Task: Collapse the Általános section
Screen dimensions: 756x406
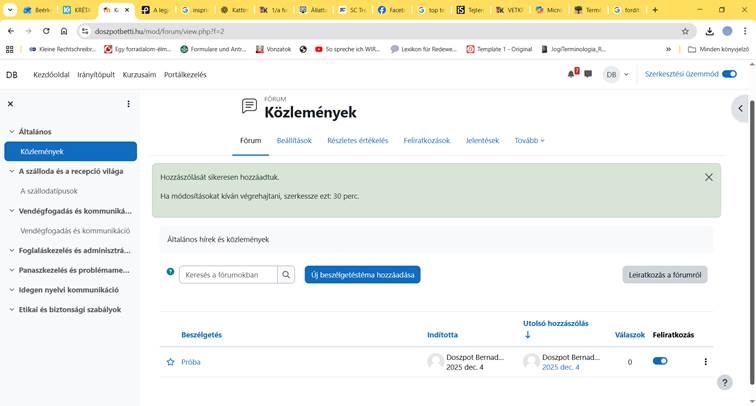Action: 12,132
